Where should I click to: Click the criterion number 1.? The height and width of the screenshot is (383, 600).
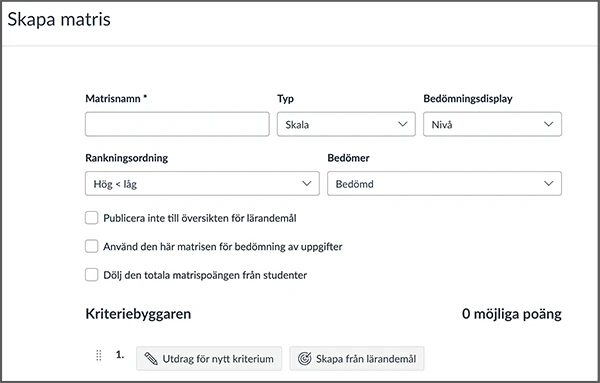tap(120, 355)
